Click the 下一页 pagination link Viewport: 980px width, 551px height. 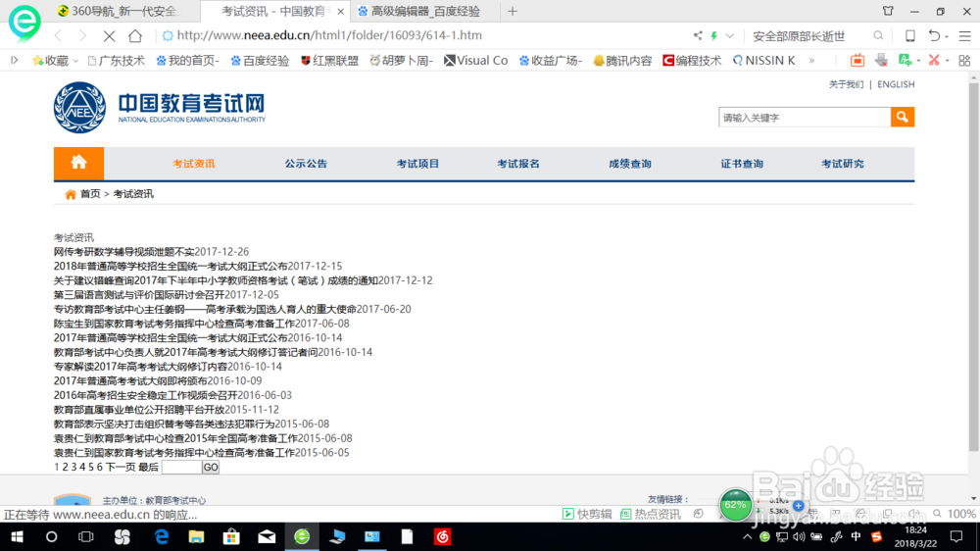pyautogui.click(x=120, y=468)
